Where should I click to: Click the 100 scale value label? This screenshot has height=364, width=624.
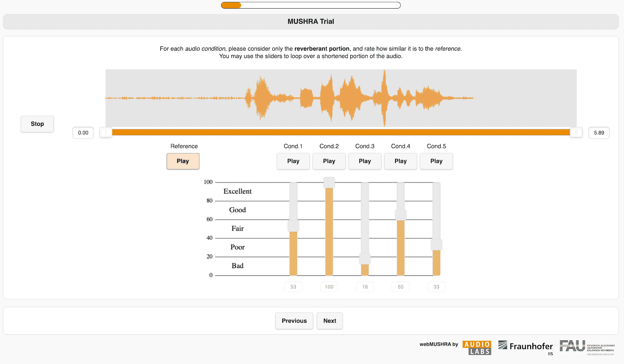tap(208, 182)
